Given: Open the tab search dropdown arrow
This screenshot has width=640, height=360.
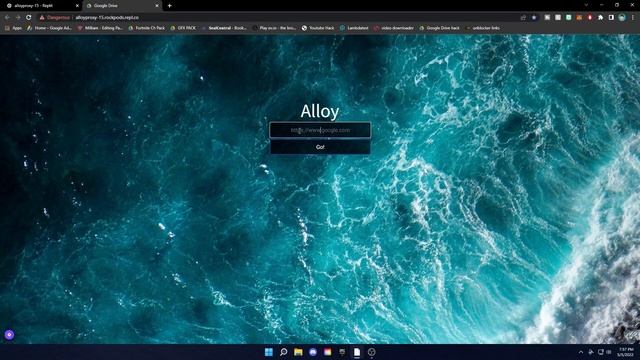Looking at the screenshot, I should tap(586, 5).
